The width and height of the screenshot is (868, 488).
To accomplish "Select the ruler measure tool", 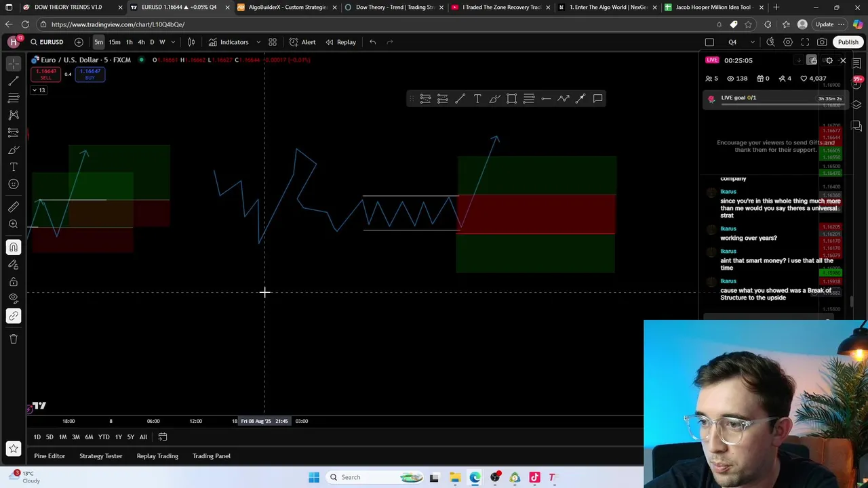I will [14, 207].
